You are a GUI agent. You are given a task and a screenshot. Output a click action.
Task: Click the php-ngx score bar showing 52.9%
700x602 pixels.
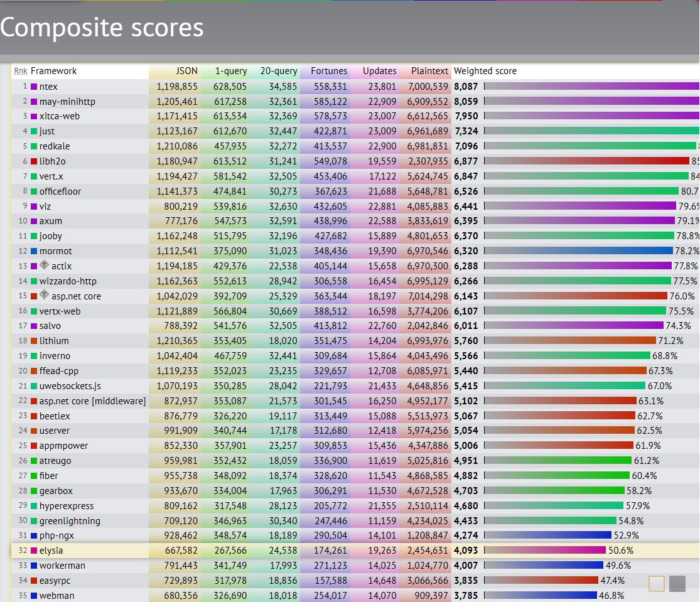(548, 535)
